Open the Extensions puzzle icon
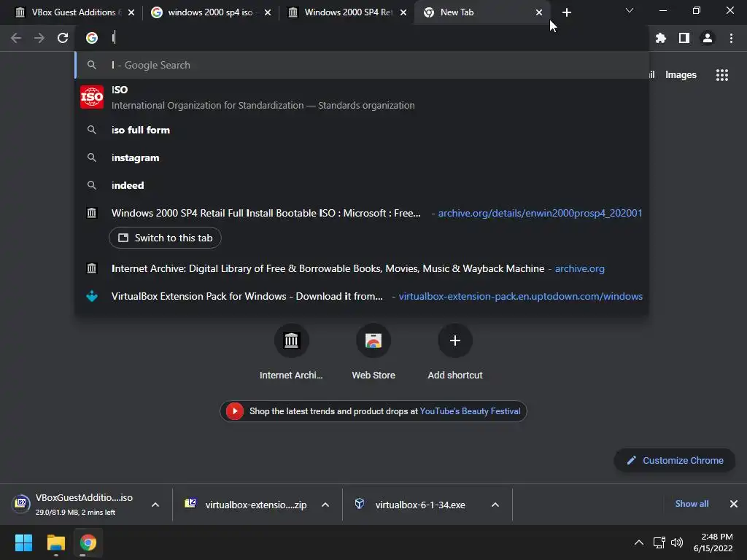 click(x=660, y=38)
